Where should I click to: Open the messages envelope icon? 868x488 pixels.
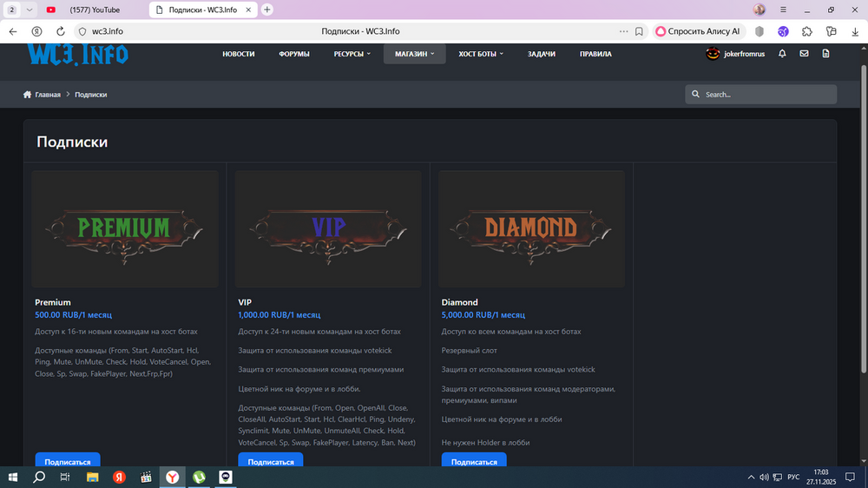(x=804, y=54)
